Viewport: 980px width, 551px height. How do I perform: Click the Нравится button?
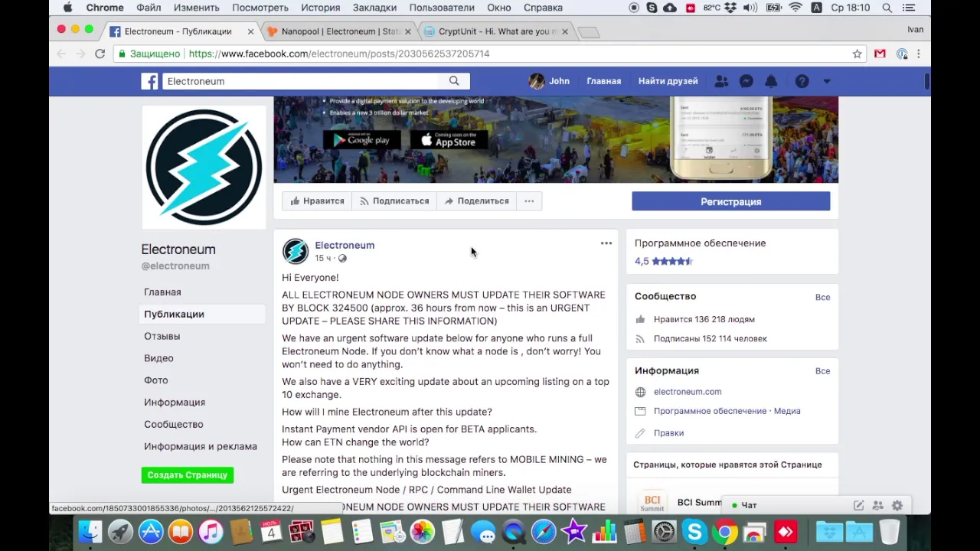click(317, 201)
